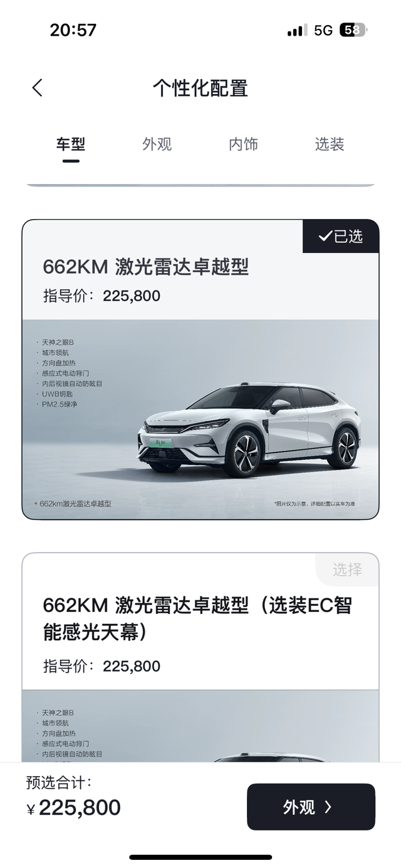Tap the cellular signal bars icon
Image resolution: width=401 pixels, height=868 pixels.
[x=297, y=30]
